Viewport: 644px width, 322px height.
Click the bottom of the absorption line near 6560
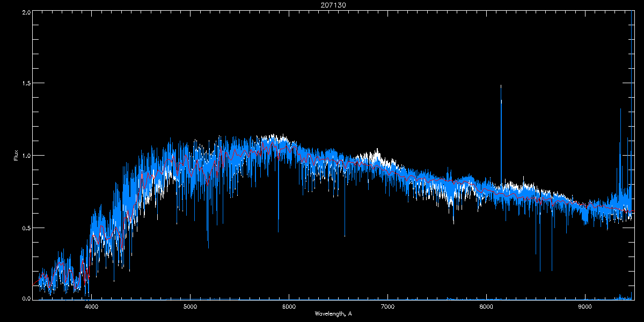point(345,236)
